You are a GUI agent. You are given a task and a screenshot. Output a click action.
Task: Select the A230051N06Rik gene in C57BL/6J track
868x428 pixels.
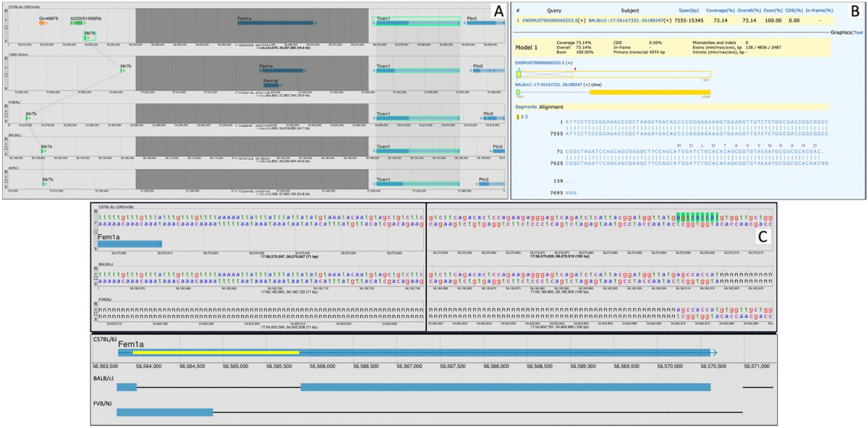pos(75,23)
